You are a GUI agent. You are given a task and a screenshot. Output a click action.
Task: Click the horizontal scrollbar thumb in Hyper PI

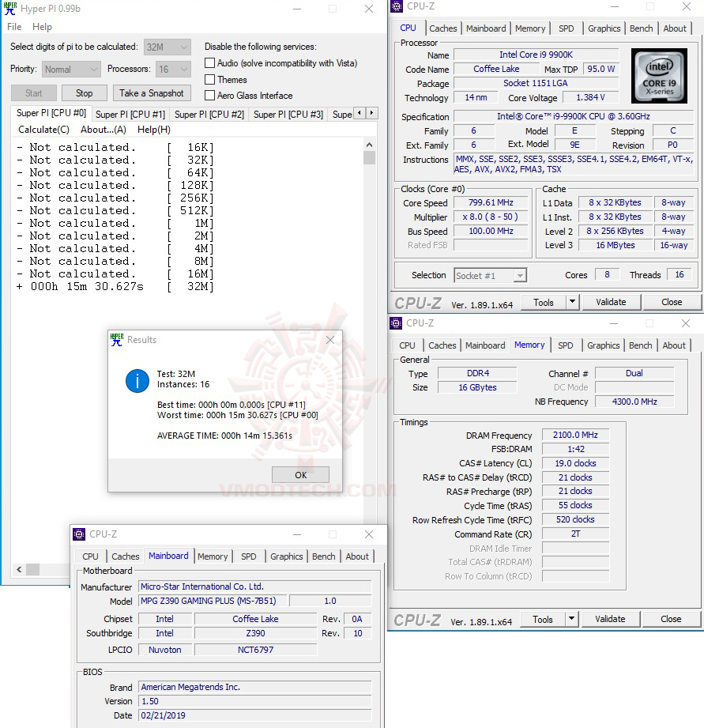coord(32,569)
